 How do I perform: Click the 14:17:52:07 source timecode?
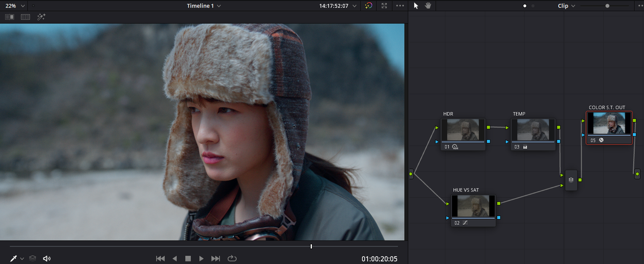334,6
